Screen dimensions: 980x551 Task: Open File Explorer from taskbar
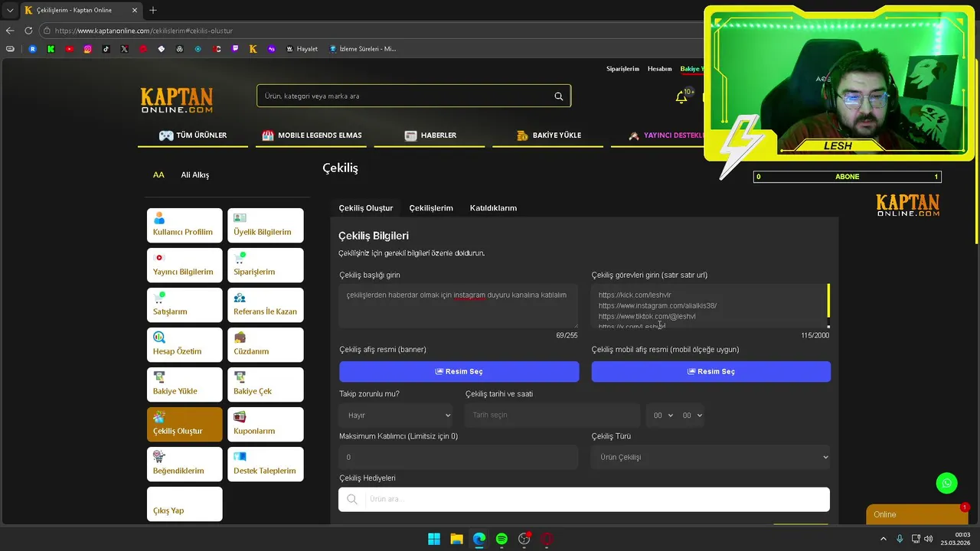click(456, 539)
